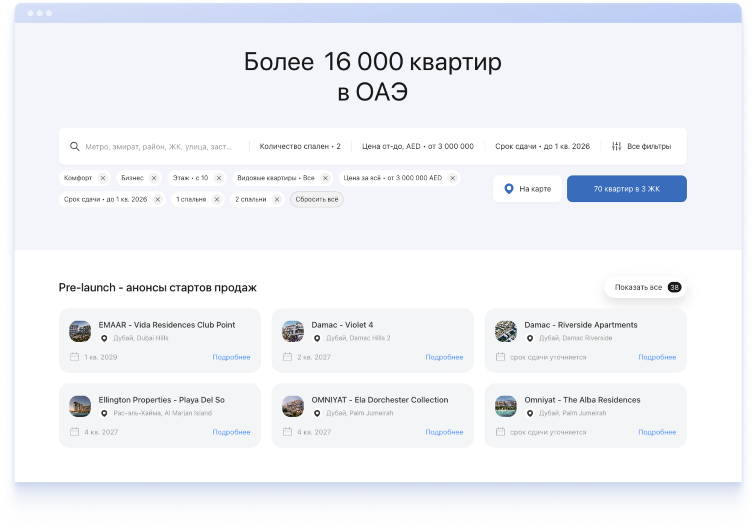This screenshot has height=532, width=756.
Task: Open the На карте map view
Action: click(x=527, y=189)
